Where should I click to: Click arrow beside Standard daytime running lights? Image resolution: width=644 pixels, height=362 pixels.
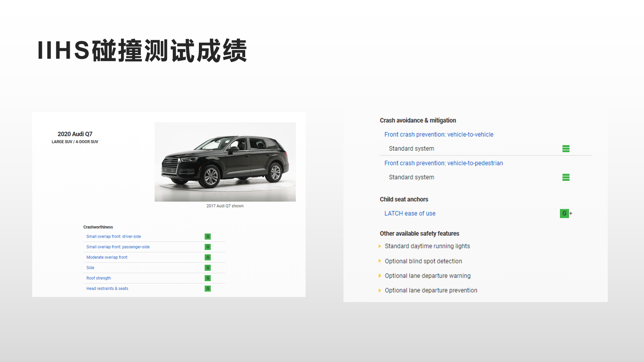pyautogui.click(x=380, y=246)
